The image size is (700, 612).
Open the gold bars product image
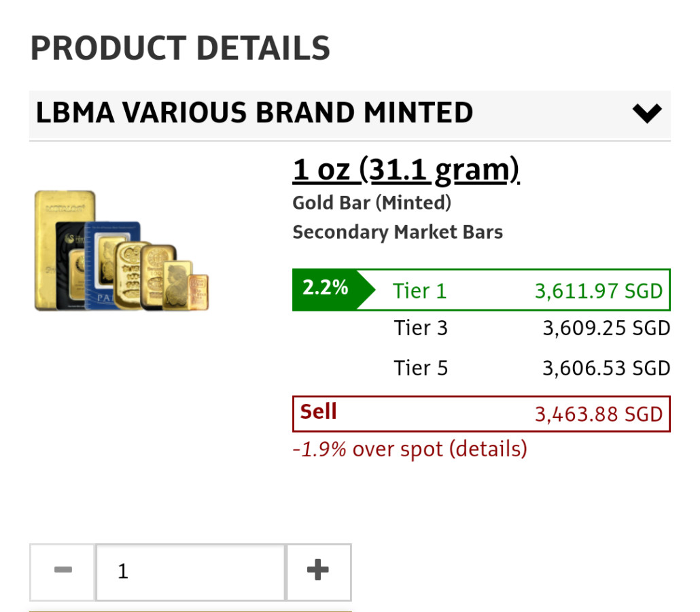click(x=121, y=252)
